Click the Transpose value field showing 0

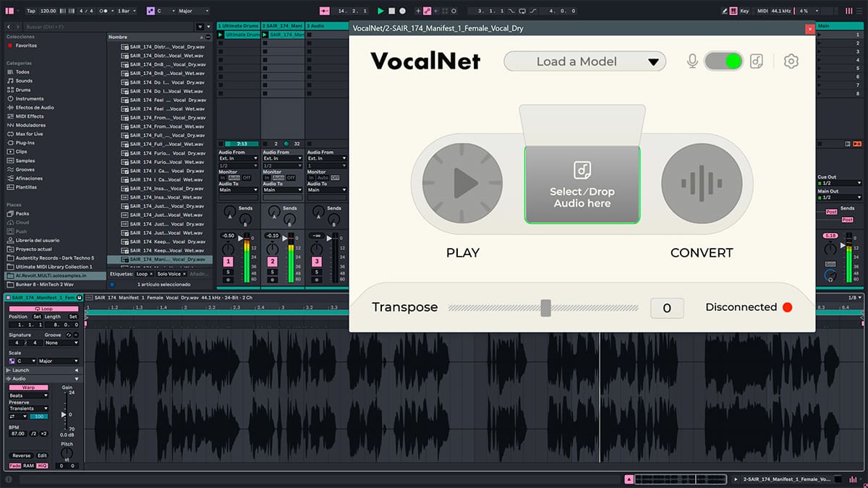point(667,308)
